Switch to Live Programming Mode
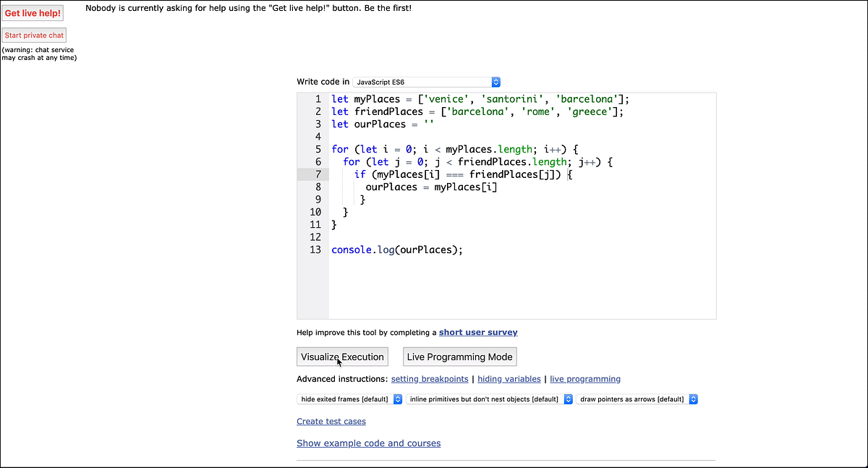868x468 pixels. [459, 357]
